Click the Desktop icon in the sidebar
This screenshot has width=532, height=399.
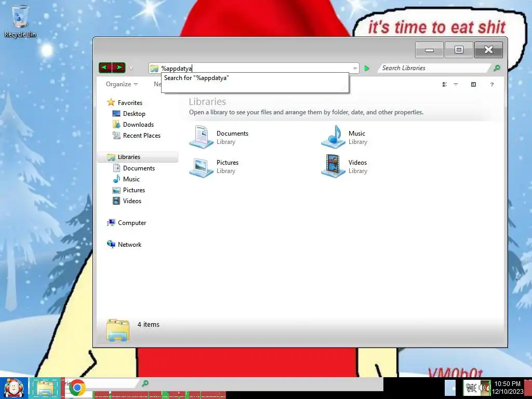(116, 113)
